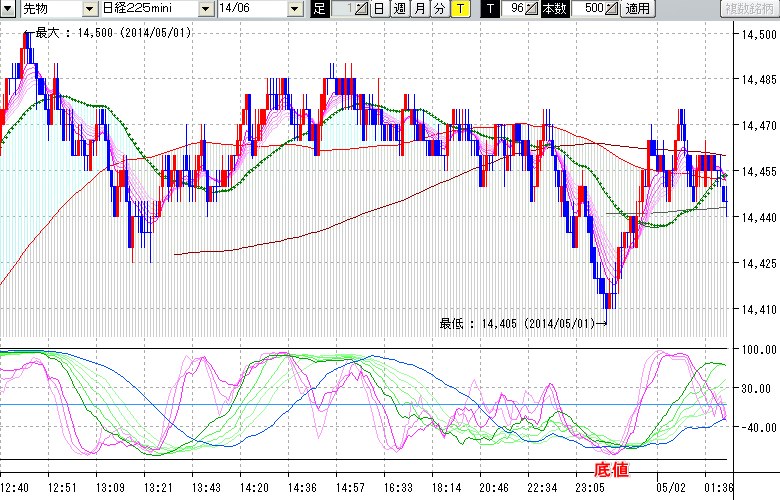Click the 最低 14,405 low price label
780x500 pixels.
[x=518, y=323]
